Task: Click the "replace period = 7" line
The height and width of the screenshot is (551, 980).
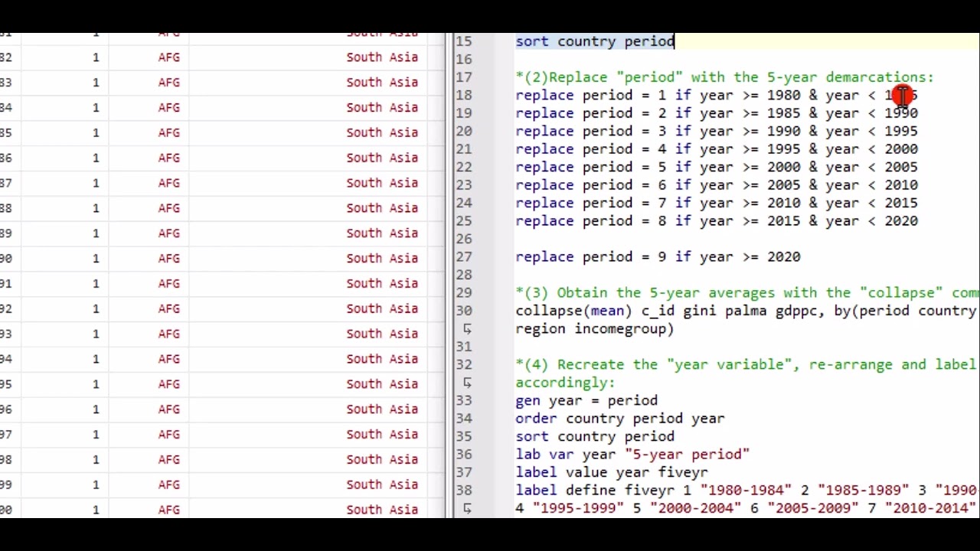Action: point(717,203)
